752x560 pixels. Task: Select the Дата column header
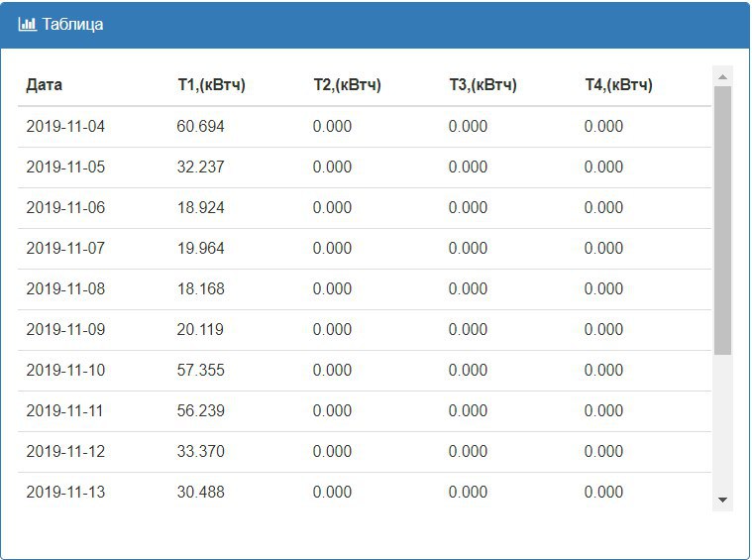45,85
